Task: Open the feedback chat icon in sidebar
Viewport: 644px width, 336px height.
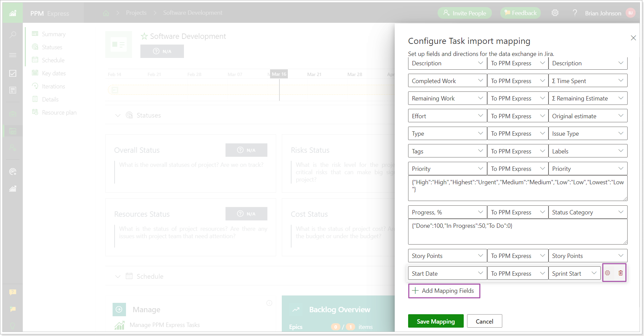Action: 13,309
